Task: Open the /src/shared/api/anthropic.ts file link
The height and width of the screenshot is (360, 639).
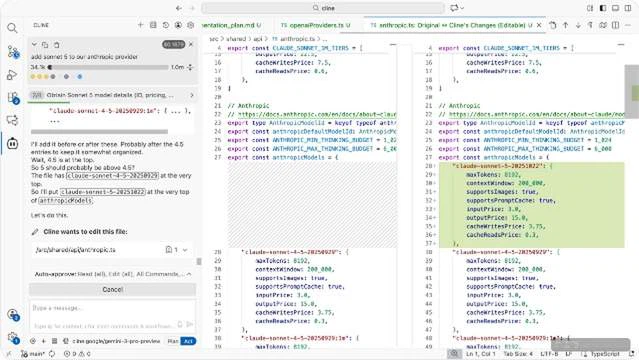Action: coord(75,250)
